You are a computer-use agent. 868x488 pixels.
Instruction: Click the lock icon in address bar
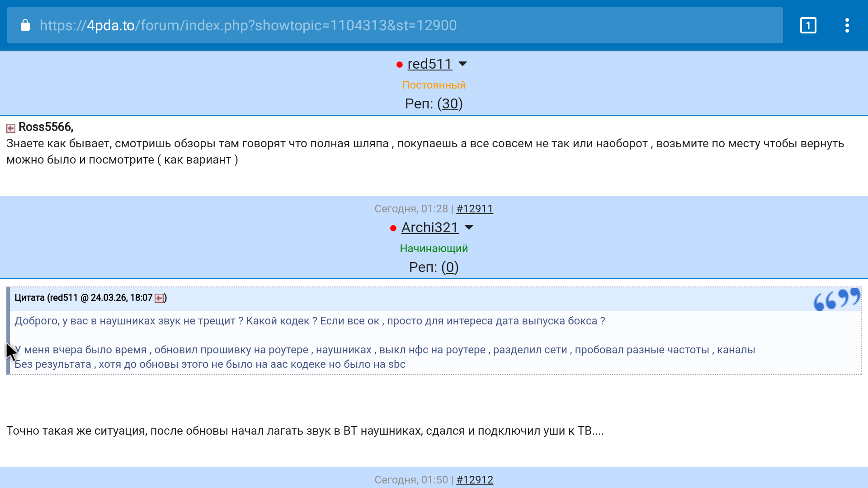(x=25, y=25)
